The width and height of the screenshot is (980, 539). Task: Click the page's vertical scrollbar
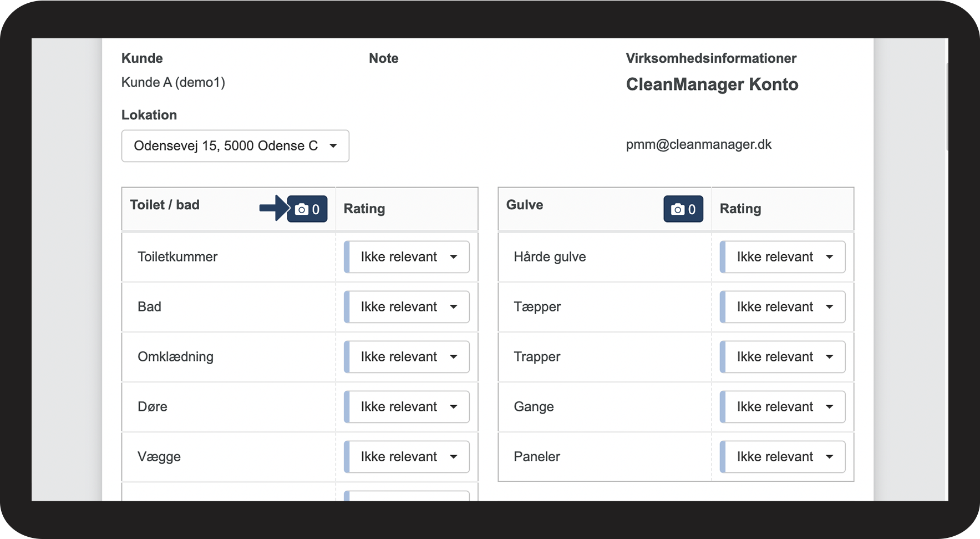[x=946, y=105]
